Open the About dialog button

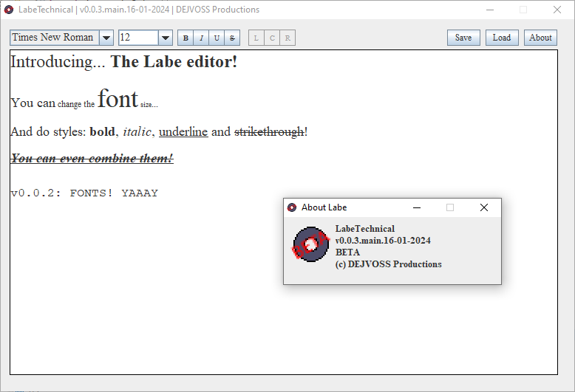click(540, 38)
